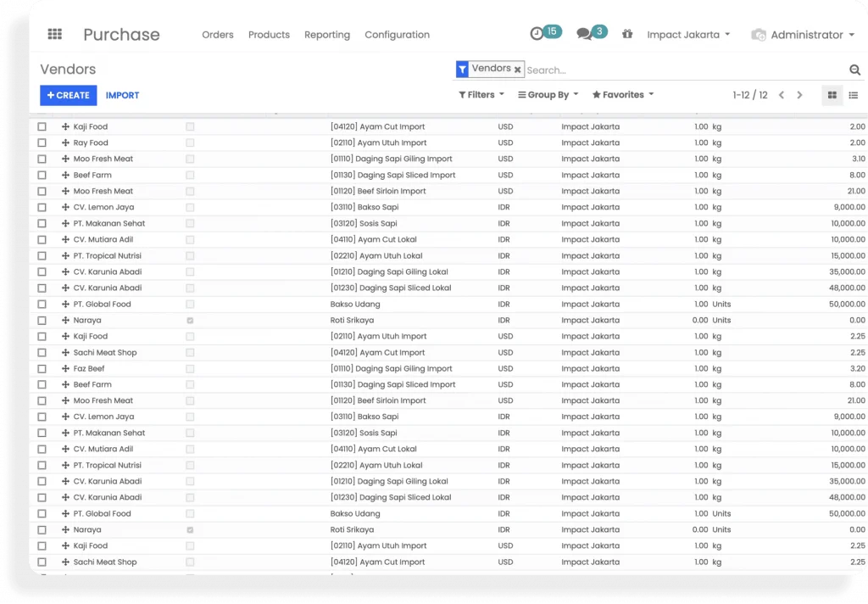Select the first PT. Makanan Sehat checkbox
The image size is (868, 604).
coord(42,223)
